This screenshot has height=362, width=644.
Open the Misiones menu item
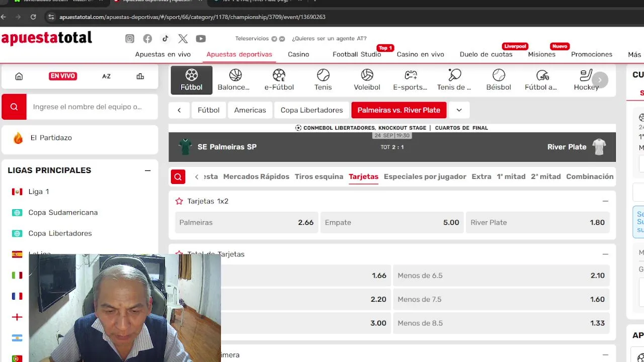[541, 54]
